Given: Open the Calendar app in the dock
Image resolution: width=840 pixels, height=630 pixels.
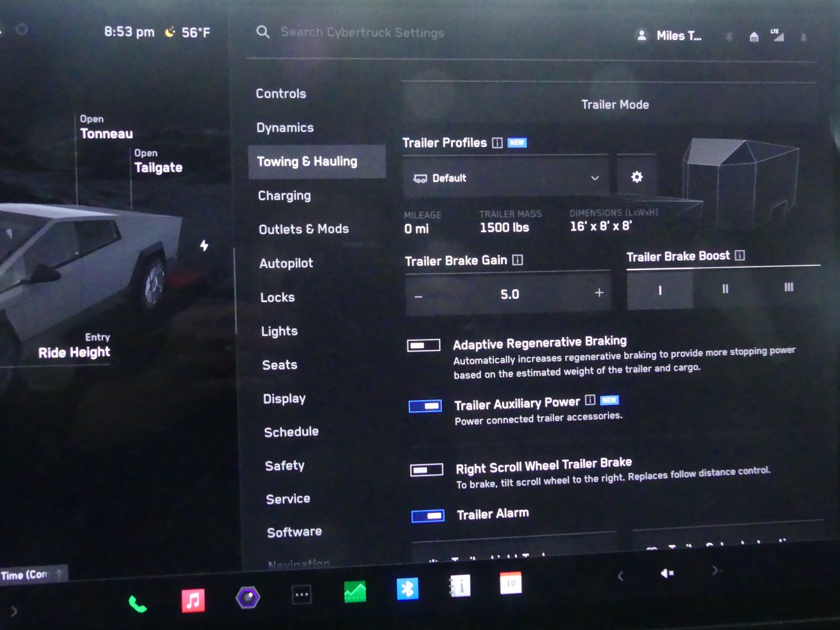Looking at the screenshot, I should pyautogui.click(x=510, y=583).
